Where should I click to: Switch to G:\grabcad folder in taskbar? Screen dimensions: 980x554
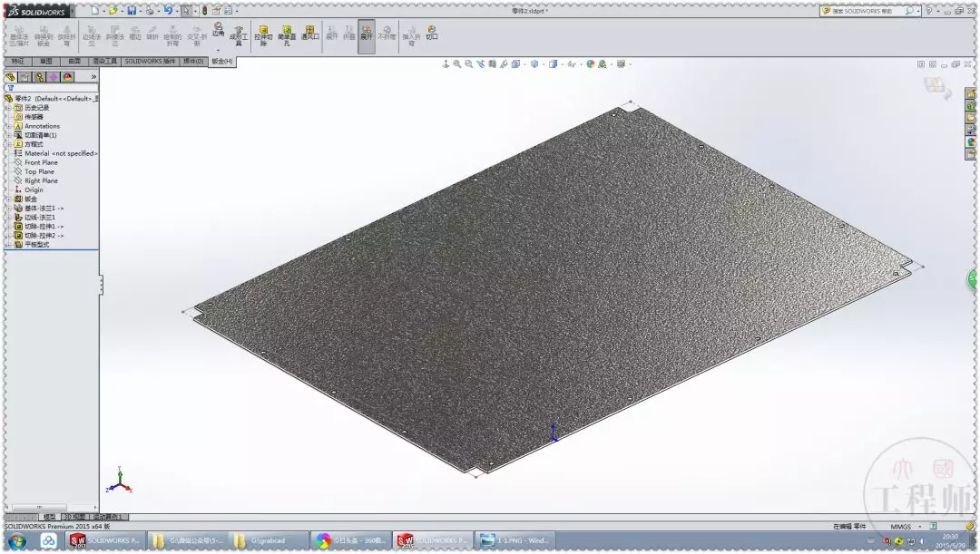tap(269, 540)
